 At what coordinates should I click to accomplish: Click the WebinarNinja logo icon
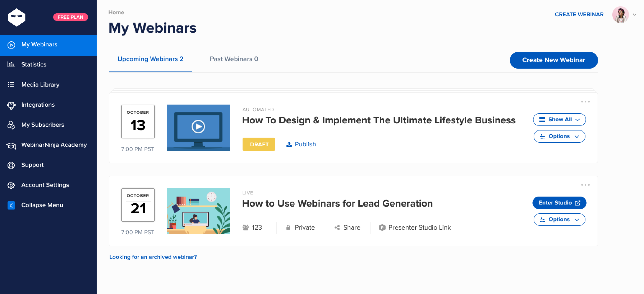(x=17, y=17)
